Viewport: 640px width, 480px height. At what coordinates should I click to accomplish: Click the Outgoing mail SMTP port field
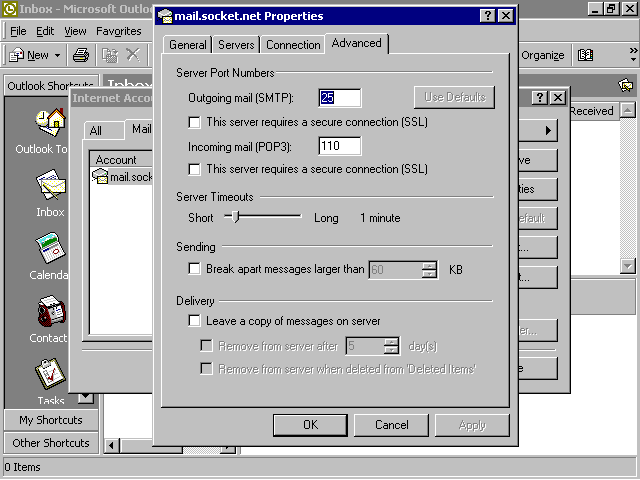pos(340,98)
